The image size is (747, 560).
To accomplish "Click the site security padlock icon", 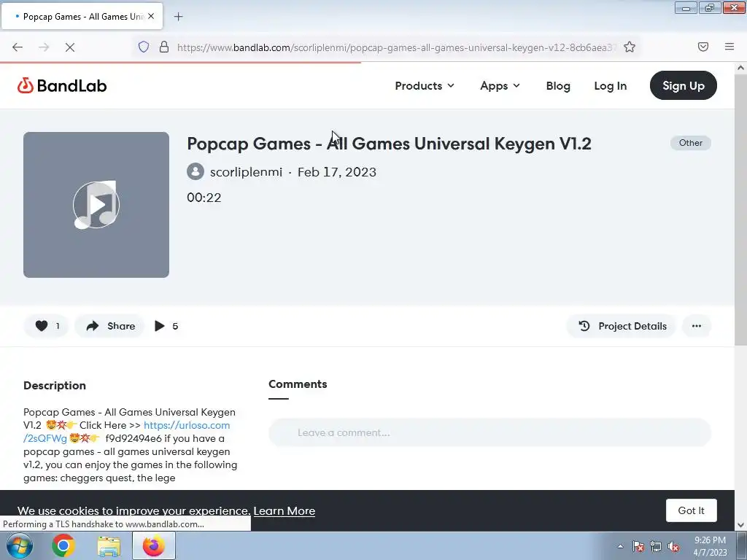I will [164, 47].
